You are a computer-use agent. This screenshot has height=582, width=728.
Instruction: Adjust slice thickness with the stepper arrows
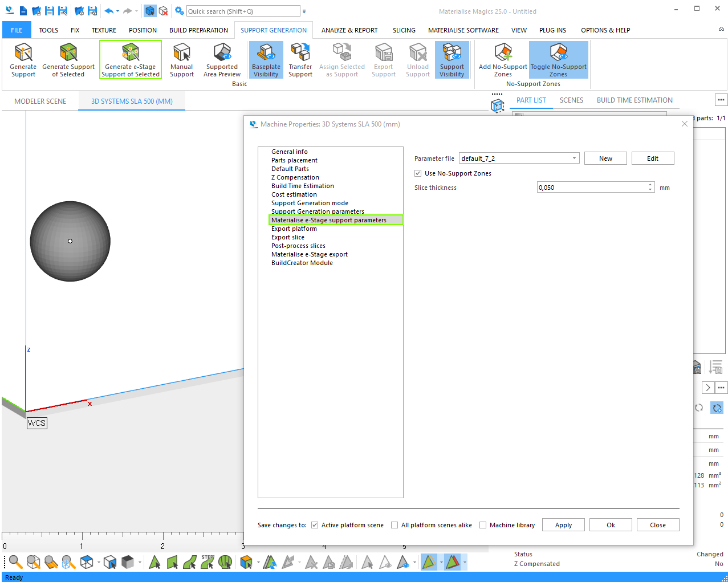click(649, 186)
